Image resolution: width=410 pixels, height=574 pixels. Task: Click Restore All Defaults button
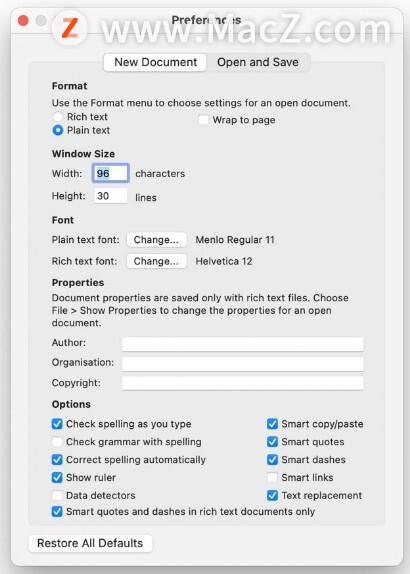(90, 543)
